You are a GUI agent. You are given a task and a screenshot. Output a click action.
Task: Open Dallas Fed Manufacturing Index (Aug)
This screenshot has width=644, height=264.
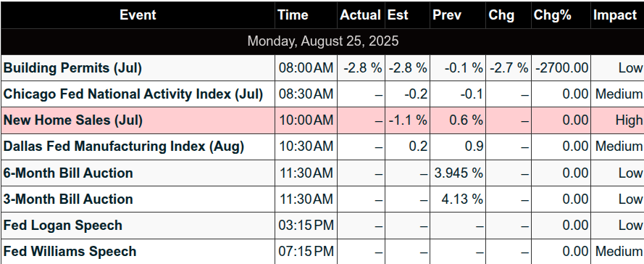pos(124,147)
